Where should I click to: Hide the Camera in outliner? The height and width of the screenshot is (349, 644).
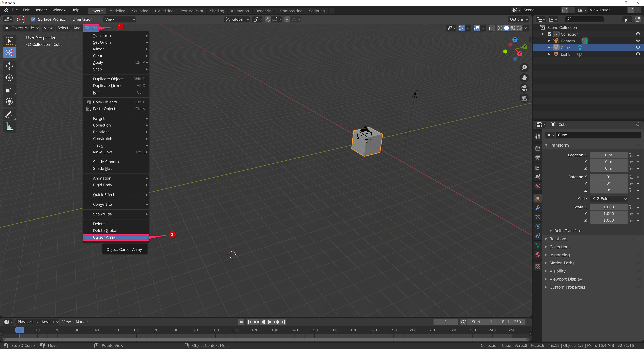point(638,41)
